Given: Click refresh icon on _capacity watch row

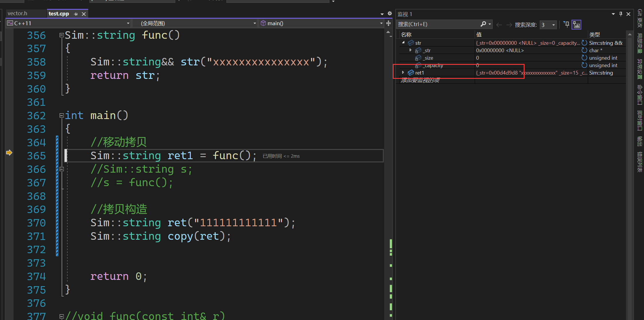Looking at the screenshot, I should 584,65.
